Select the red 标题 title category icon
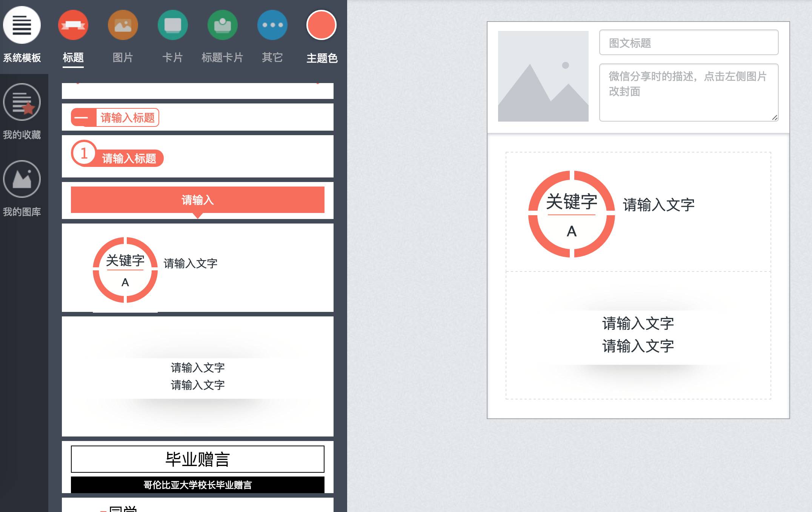This screenshot has height=512, width=812. coord(73,25)
